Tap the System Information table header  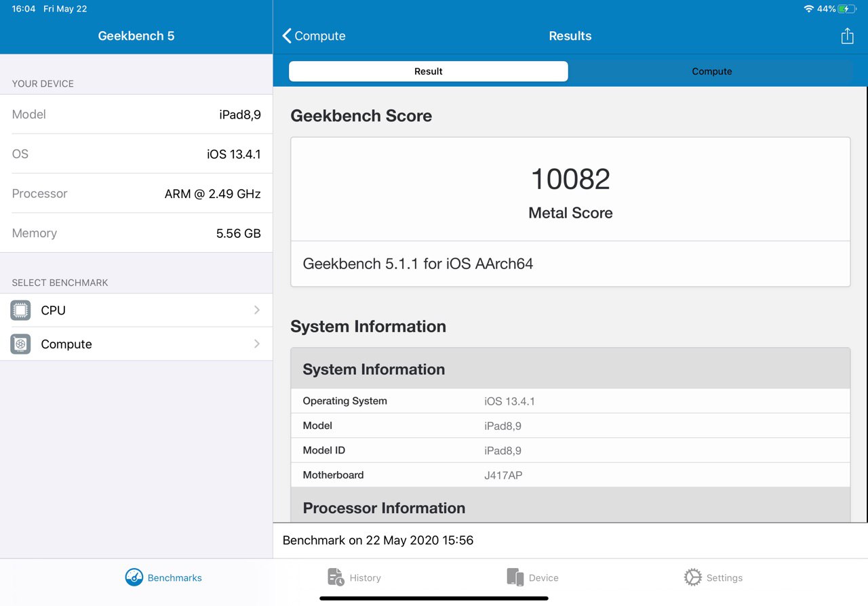coord(570,369)
